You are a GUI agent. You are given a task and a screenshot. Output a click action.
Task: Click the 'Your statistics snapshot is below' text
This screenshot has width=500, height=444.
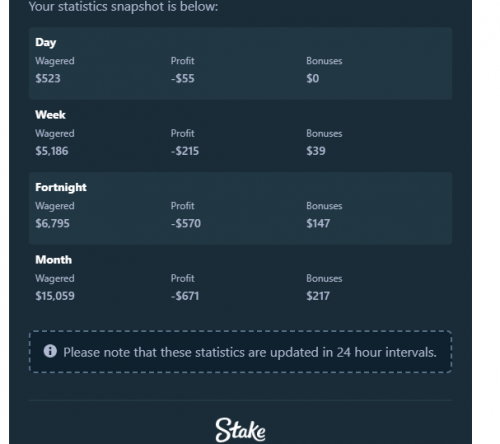pyautogui.click(x=123, y=7)
